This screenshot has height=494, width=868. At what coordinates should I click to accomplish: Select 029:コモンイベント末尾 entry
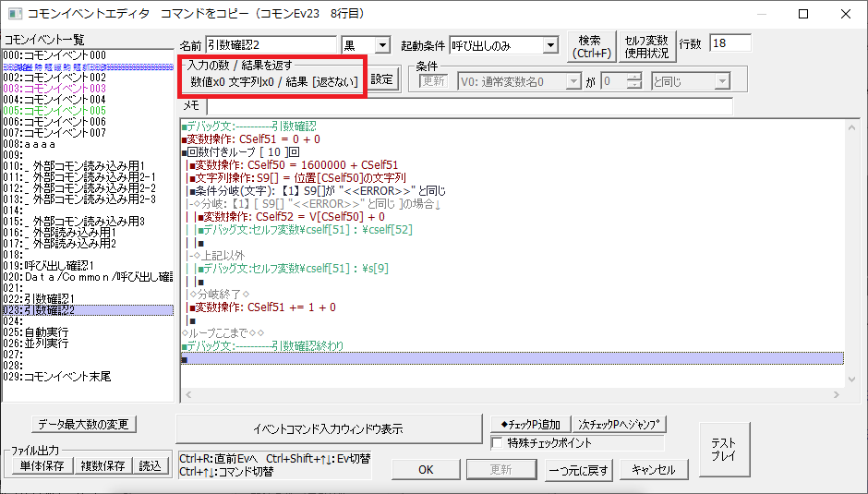point(88,377)
